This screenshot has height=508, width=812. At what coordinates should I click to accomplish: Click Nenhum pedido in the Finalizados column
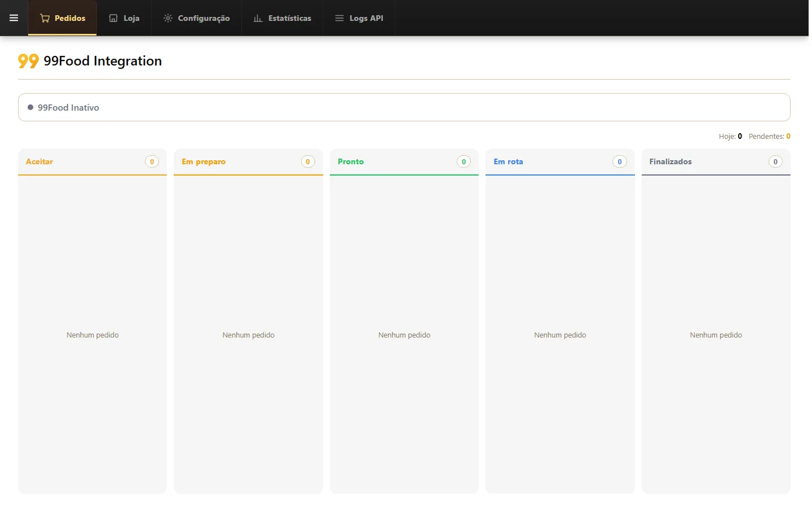pos(716,335)
